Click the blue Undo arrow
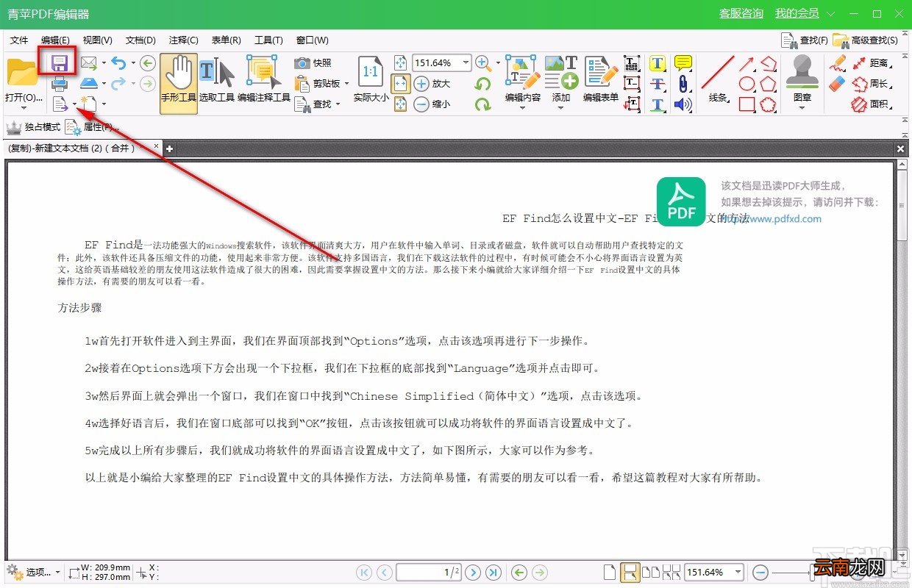The height and width of the screenshot is (588, 912). point(119,63)
